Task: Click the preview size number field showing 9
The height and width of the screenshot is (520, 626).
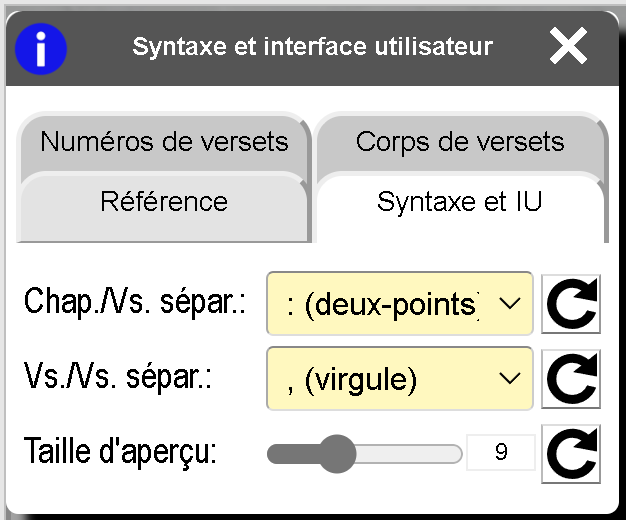Action: [x=501, y=454]
